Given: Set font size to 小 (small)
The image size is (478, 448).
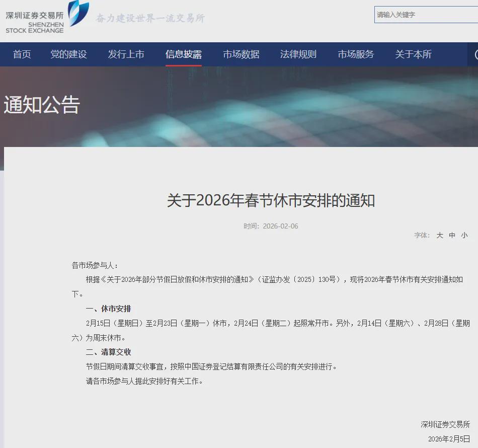Looking at the screenshot, I should (x=464, y=235).
